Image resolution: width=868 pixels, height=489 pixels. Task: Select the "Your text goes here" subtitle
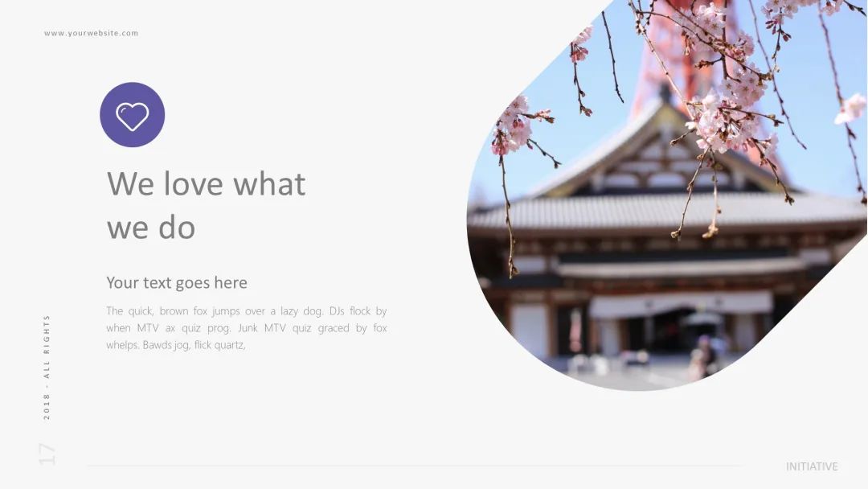177,282
